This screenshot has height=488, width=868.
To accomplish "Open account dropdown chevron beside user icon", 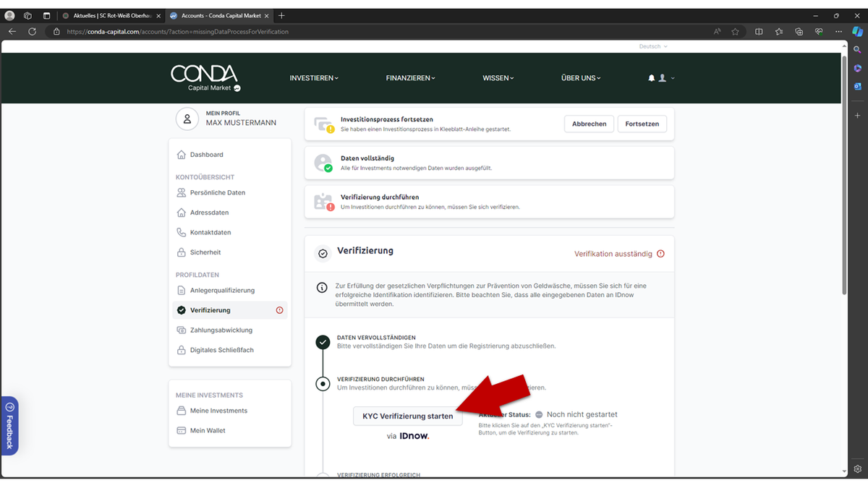I will 673,78.
